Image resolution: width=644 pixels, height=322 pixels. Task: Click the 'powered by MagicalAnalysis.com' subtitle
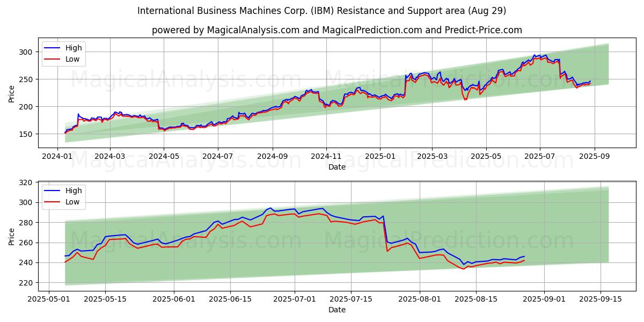pos(336,30)
